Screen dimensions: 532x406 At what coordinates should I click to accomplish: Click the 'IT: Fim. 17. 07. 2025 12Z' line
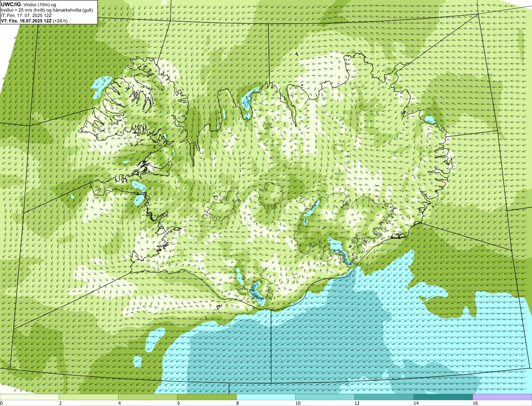click(26, 15)
